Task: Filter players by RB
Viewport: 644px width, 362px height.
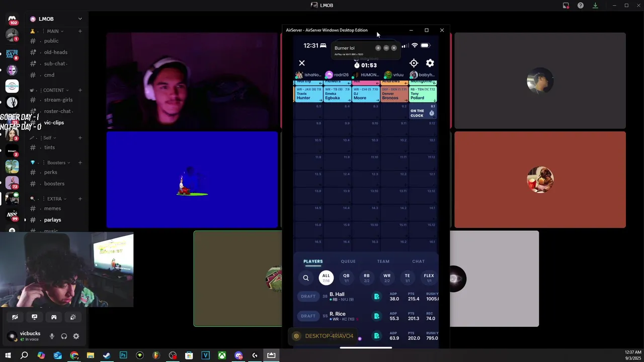Action: pyautogui.click(x=367, y=278)
